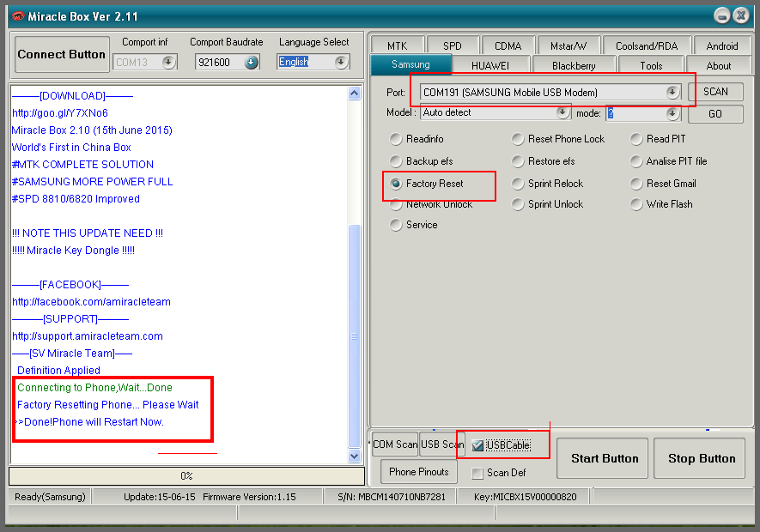This screenshot has width=760, height=532.
Task: Switch to the CDMA tab
Action: (508, 45)
